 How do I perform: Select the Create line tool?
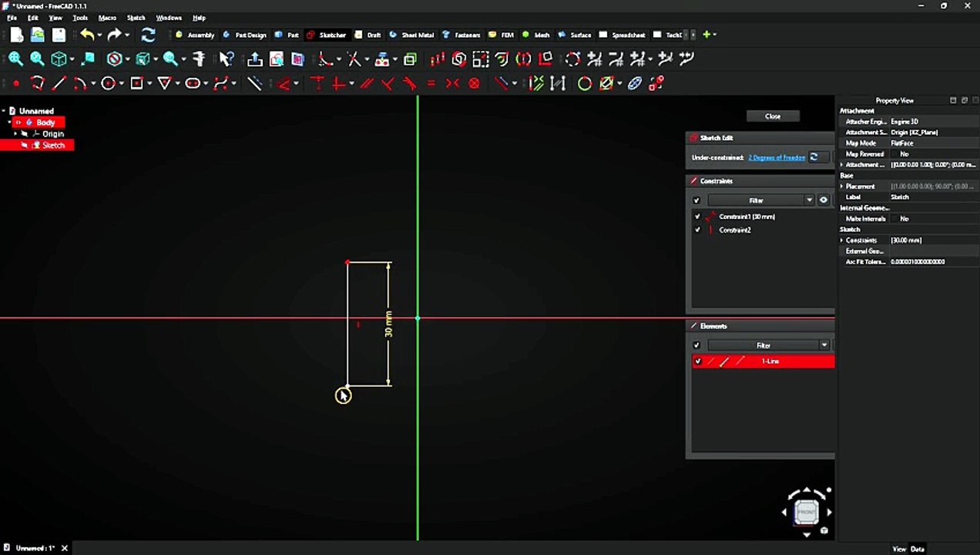click(59, 83)
